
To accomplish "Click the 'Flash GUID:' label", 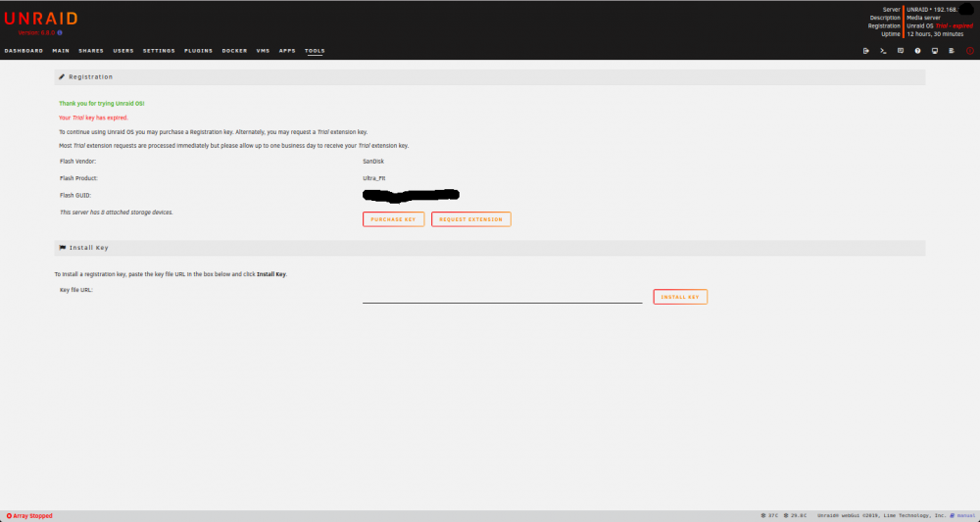I will tap(75, 196).
